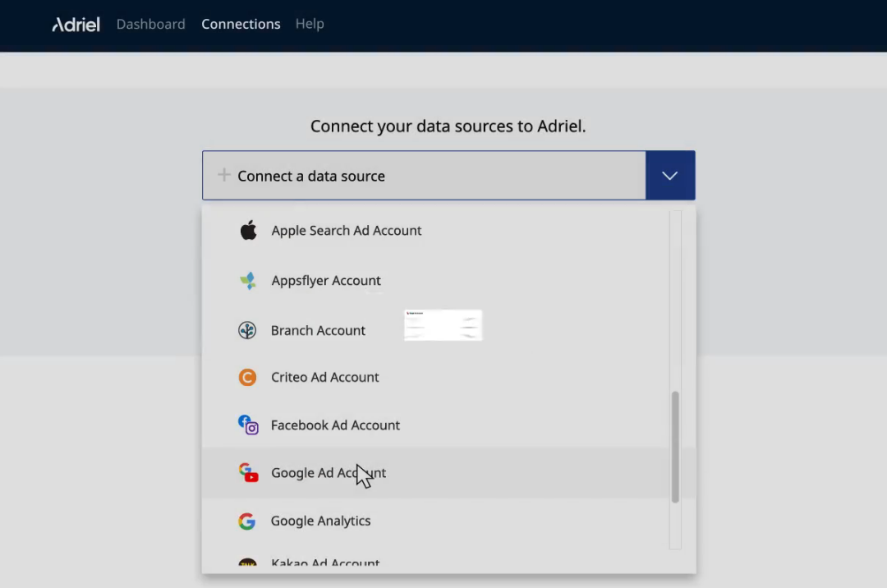The width and height of the screenshot is (887, 588).
Task: Click the Appsflyer account icon
Action: point(248,280)
